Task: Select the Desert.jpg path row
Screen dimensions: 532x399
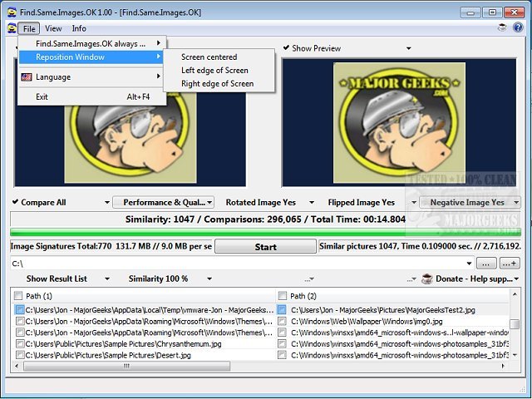Action: pos(108,355)
